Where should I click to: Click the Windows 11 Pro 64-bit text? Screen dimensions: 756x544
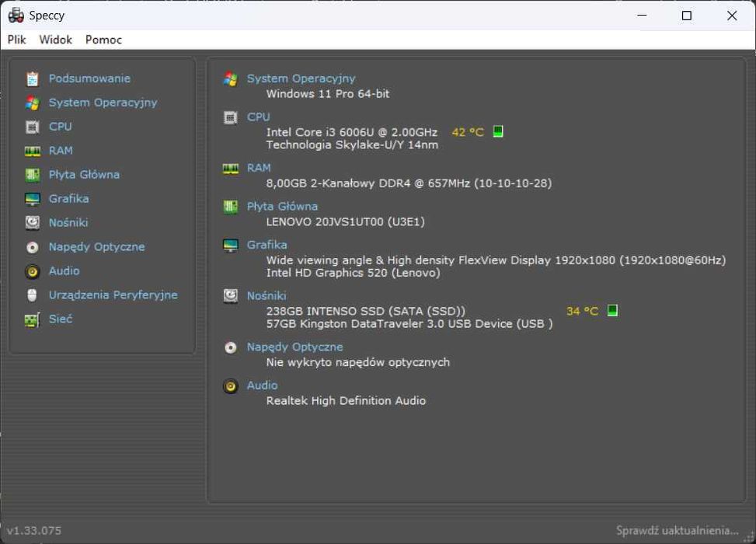(x=328, y=94)
